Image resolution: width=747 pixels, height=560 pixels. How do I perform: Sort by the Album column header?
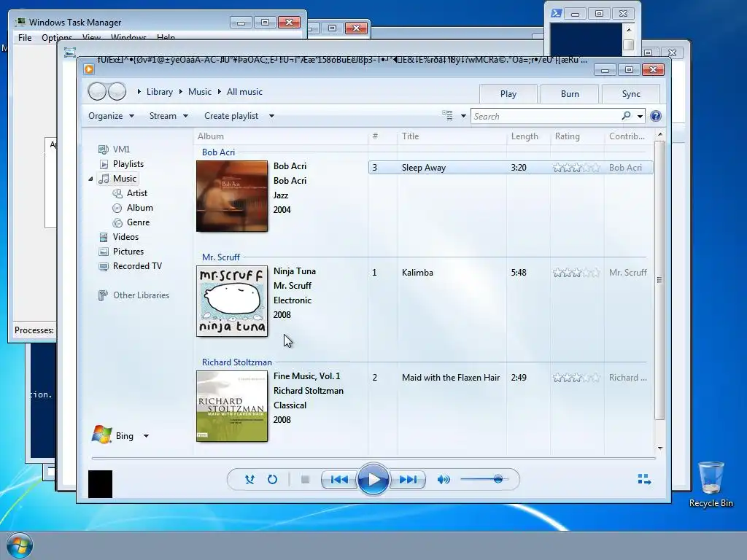[281, 136]
